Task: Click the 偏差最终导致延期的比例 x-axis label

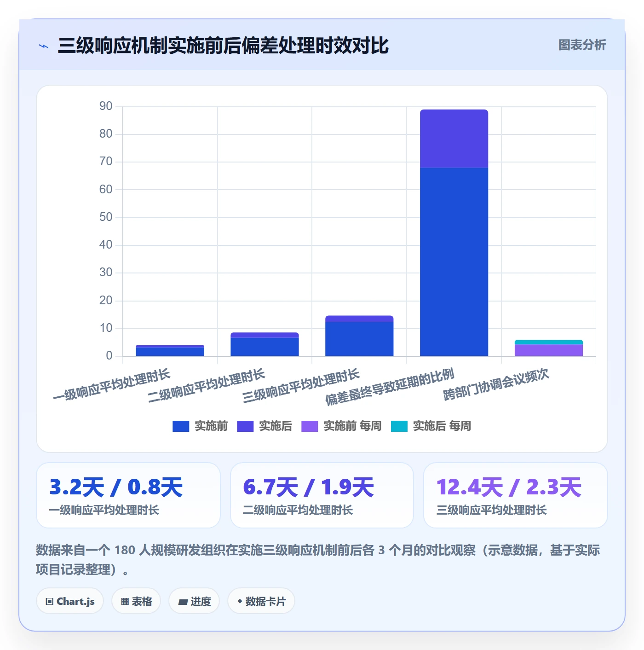Action: click(x=390, y=387)
